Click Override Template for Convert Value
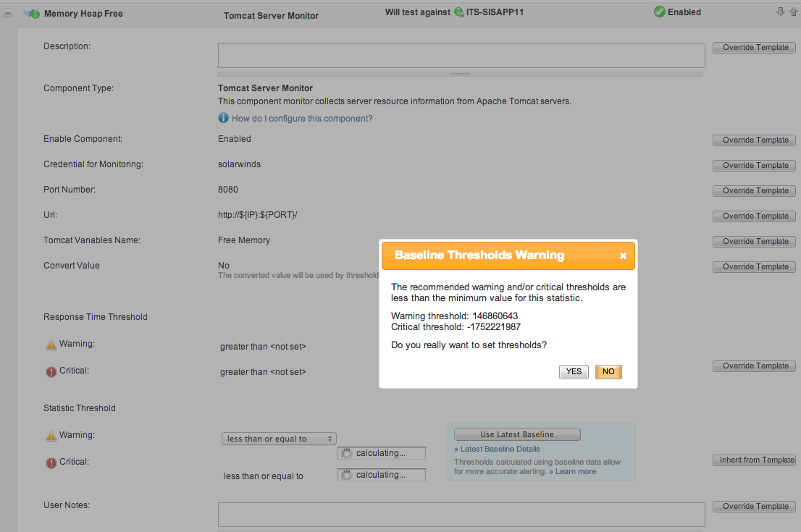801x532 pixels. [754, 266]
